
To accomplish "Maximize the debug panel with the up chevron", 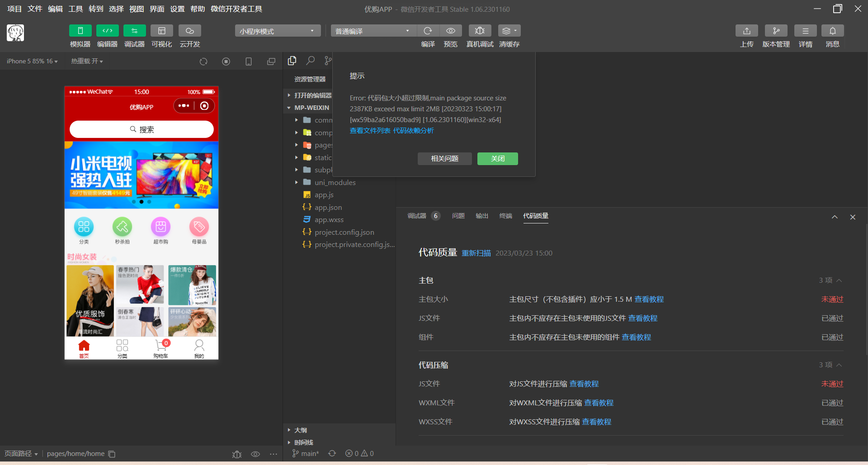I will click(835, 217).
